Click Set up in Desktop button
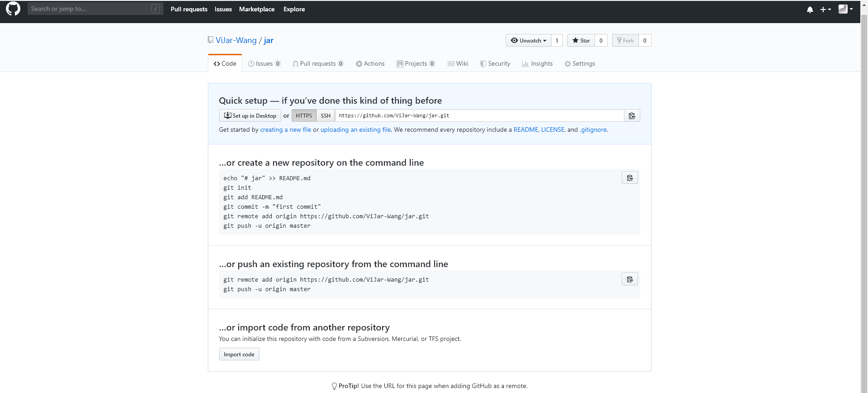The image size is (868, 393). pos(250,116)
